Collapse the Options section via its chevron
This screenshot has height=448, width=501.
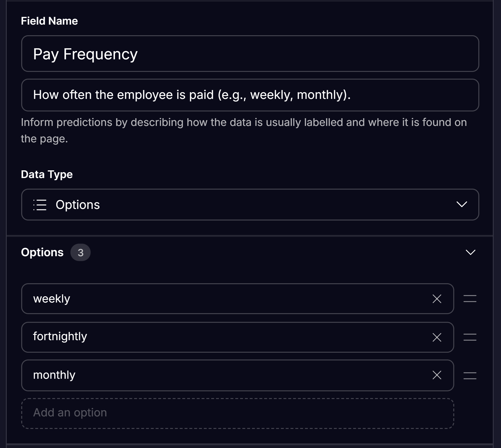coord(471,252)
